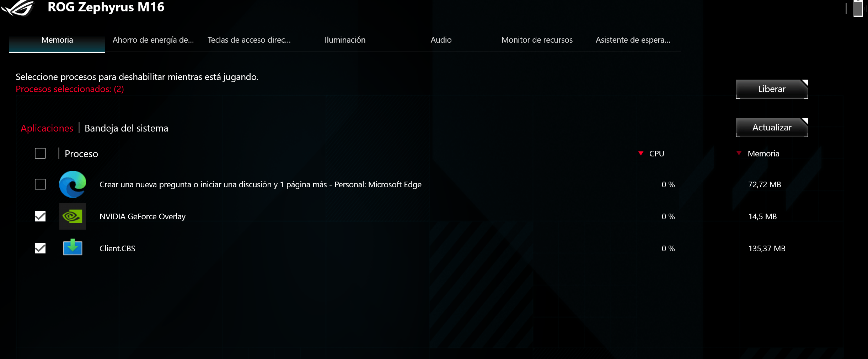This screenshot has width=868, height=359.
Task: Select the Microsoft Edge process name
Action: pyautogui.click(x=261, y=184)
